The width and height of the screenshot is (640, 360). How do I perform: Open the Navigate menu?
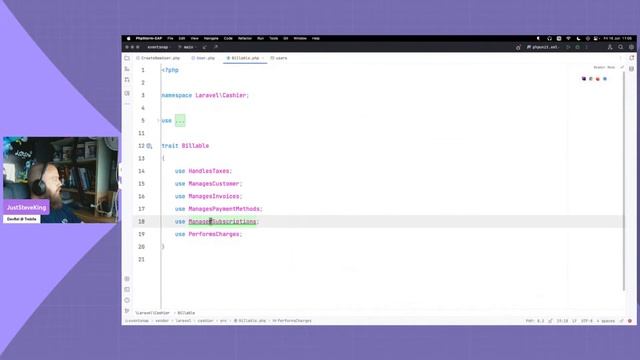(x=211, y=38)
